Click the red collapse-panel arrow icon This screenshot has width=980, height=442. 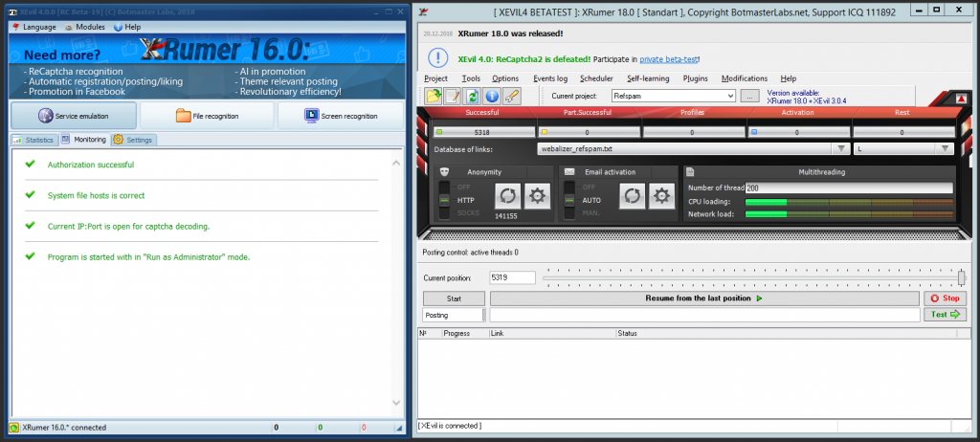pos(961,99)
